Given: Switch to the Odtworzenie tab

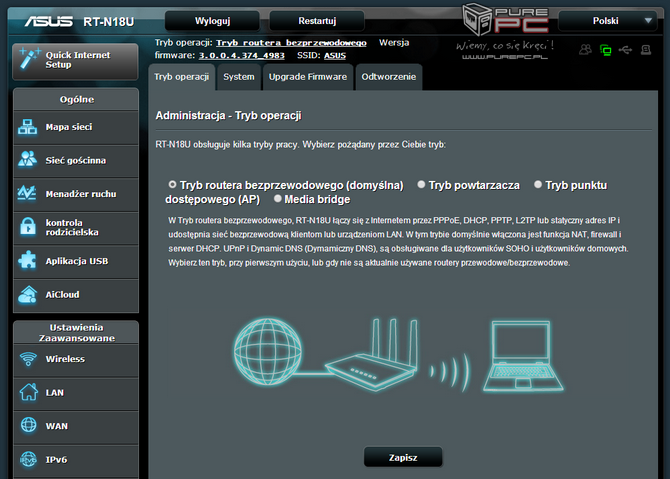Looking at the screenshot, I should [x=389, y=77].
